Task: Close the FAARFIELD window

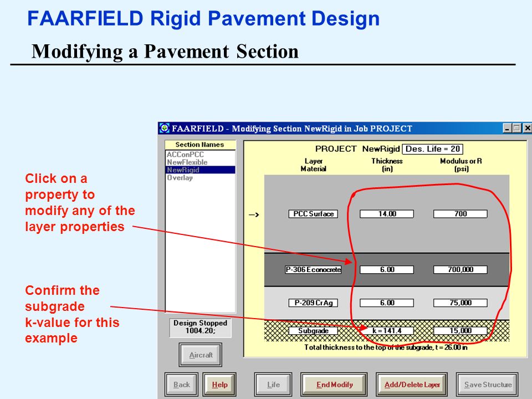Action: pos(527,128)
